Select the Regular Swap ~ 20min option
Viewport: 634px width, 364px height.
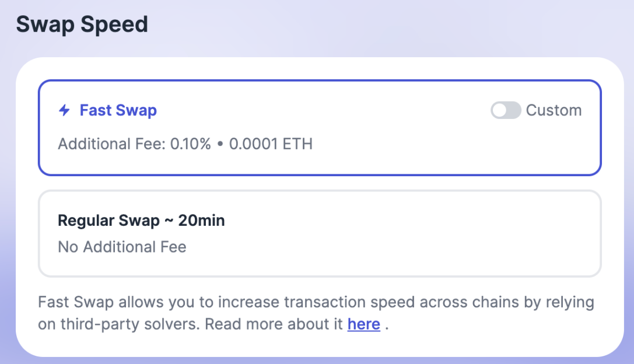tap(320, 233)
